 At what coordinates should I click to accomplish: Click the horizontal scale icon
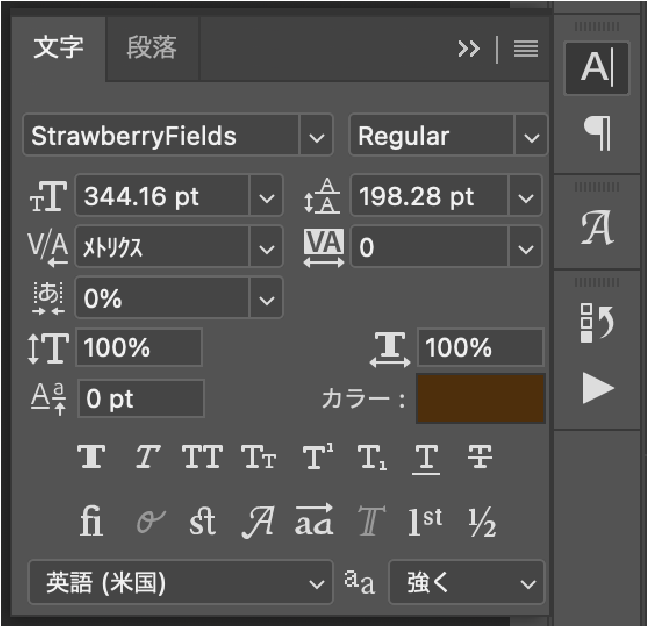tap(390, 349)
